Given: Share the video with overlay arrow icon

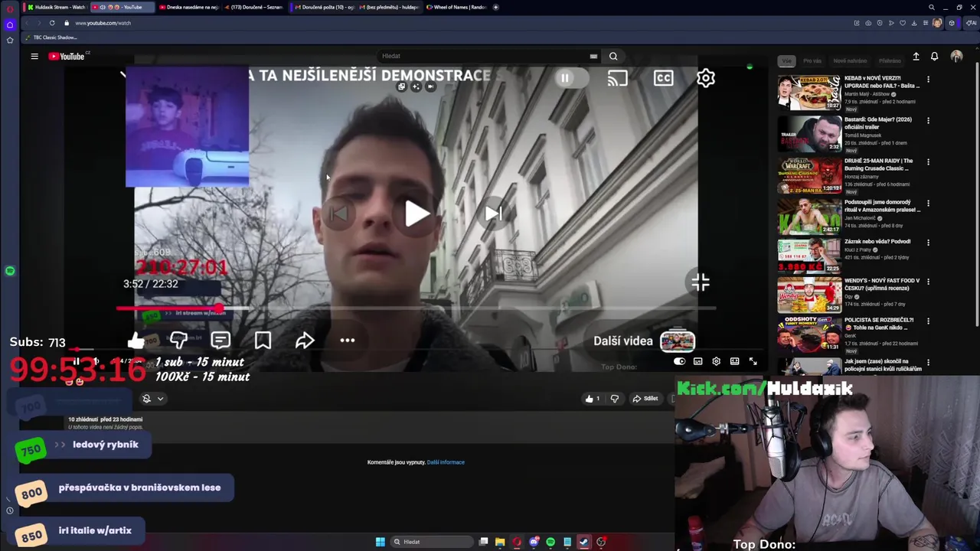Looking at the screenshot, I should (x=305, y=340).
